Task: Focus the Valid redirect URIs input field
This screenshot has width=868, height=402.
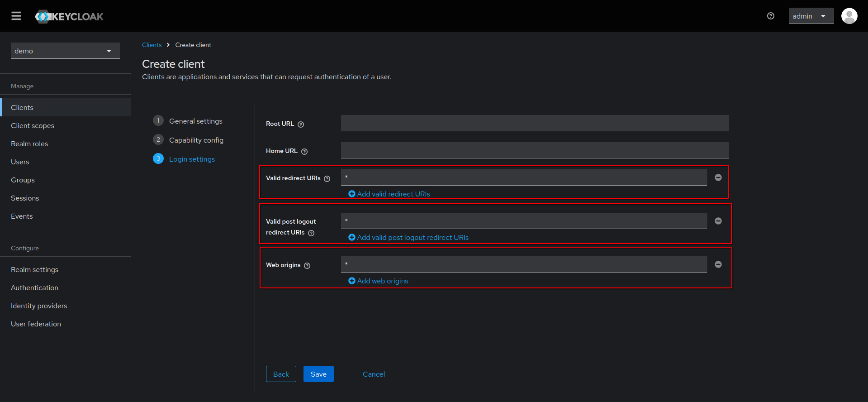Action: [524, 177]
